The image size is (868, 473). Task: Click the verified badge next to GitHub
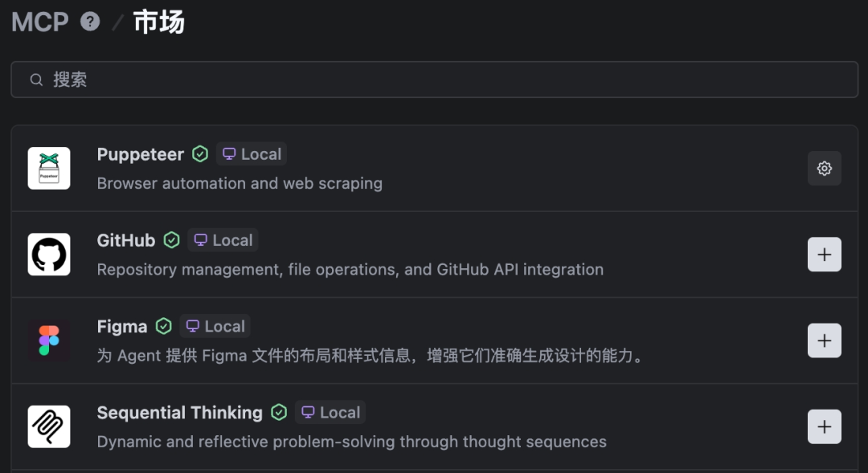[x=171, y=240]
